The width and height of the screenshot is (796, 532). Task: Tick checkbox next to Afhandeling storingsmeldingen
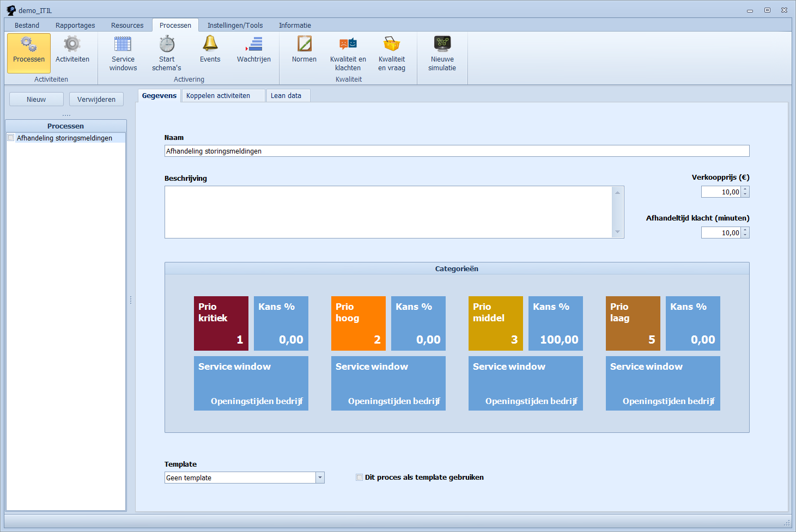click(x=10, y=138)
